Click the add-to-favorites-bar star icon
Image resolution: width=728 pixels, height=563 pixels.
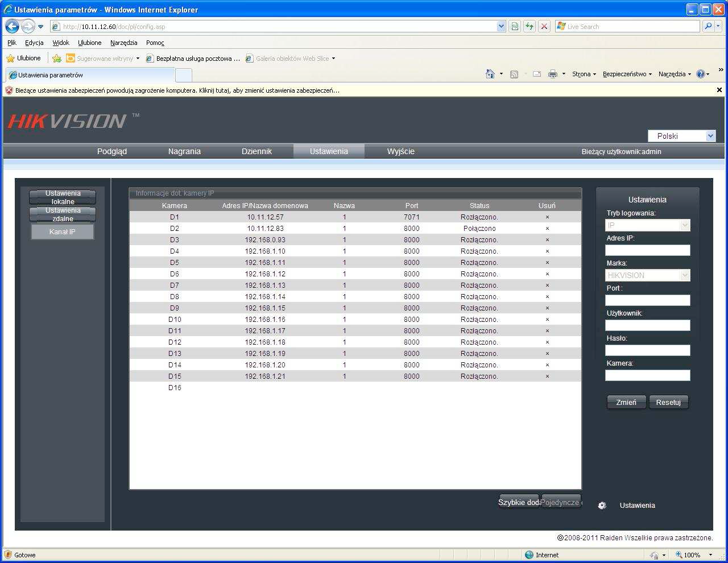[57, 58]
